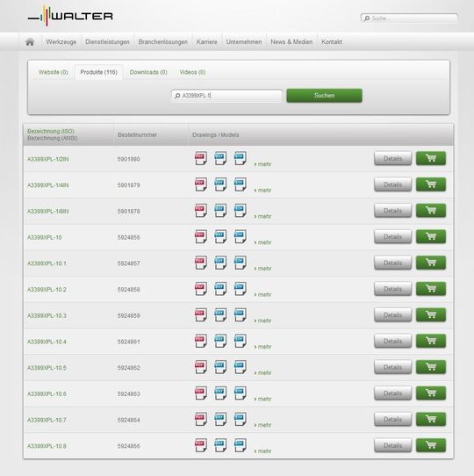Open Details for A3399XPL-1/2IN
The image size is (474, 476).
[392, 158]
